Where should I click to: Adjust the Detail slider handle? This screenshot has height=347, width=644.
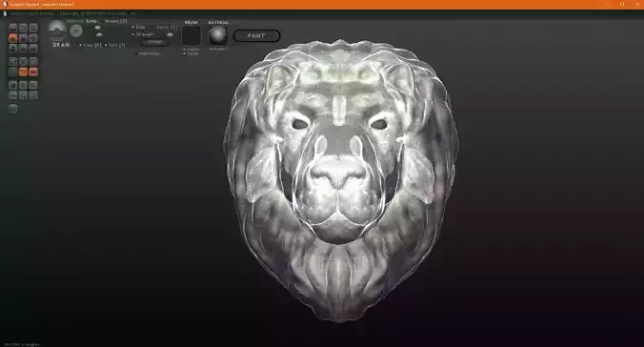[x=170, y=35]
